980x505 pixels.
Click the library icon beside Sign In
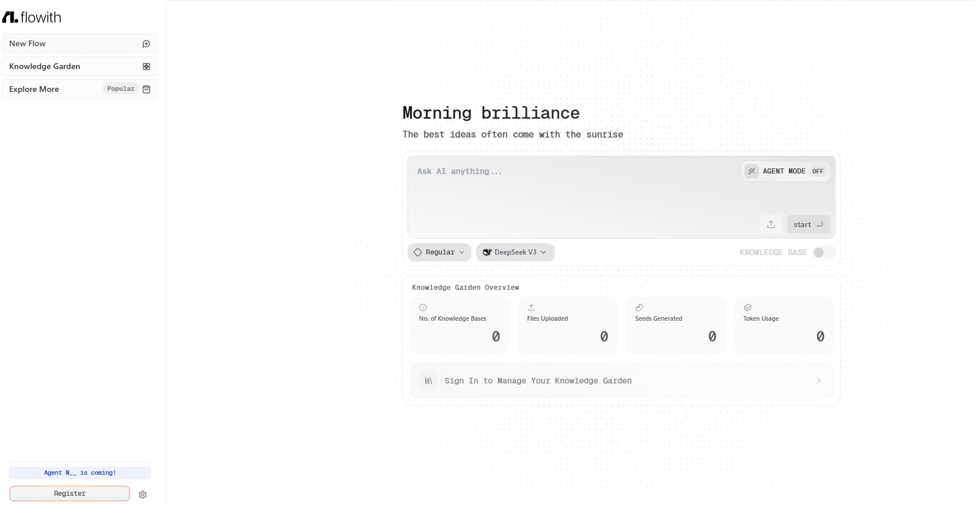429,381
